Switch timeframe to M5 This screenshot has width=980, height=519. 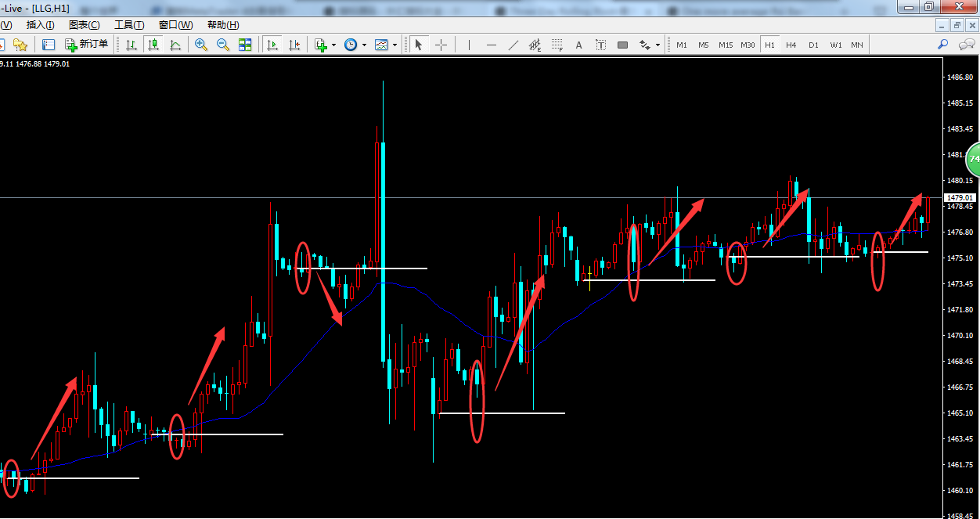tap(704, 45)
